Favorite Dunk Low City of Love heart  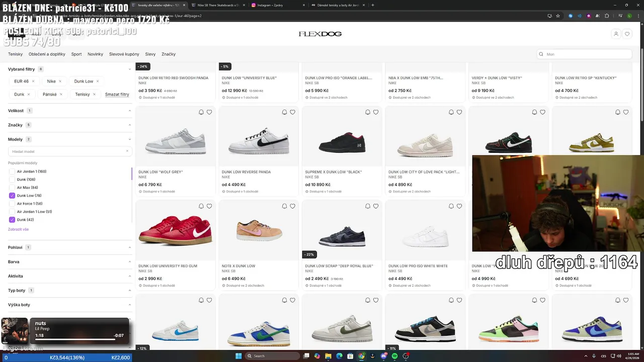pos(459,112)
